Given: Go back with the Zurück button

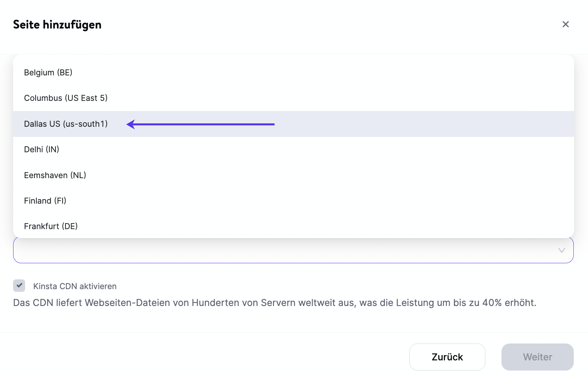Looking at the screenshot, I should coord(447,357).
